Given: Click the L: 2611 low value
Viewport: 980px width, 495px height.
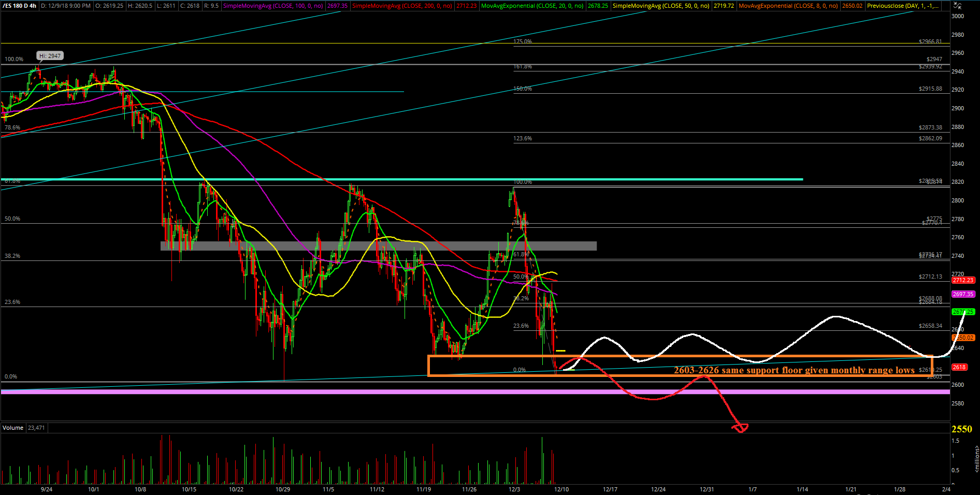Looking at the screenshot, I should [x=166, y=6].
